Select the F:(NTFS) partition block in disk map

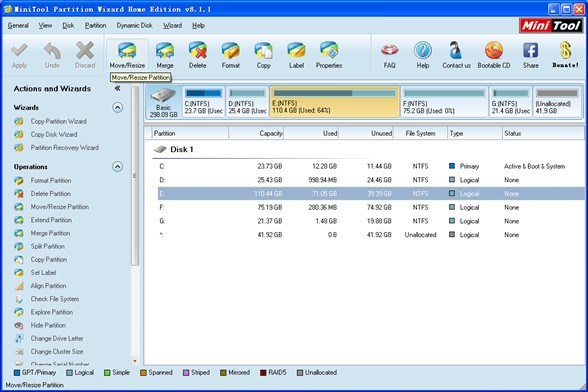[444, 102]
